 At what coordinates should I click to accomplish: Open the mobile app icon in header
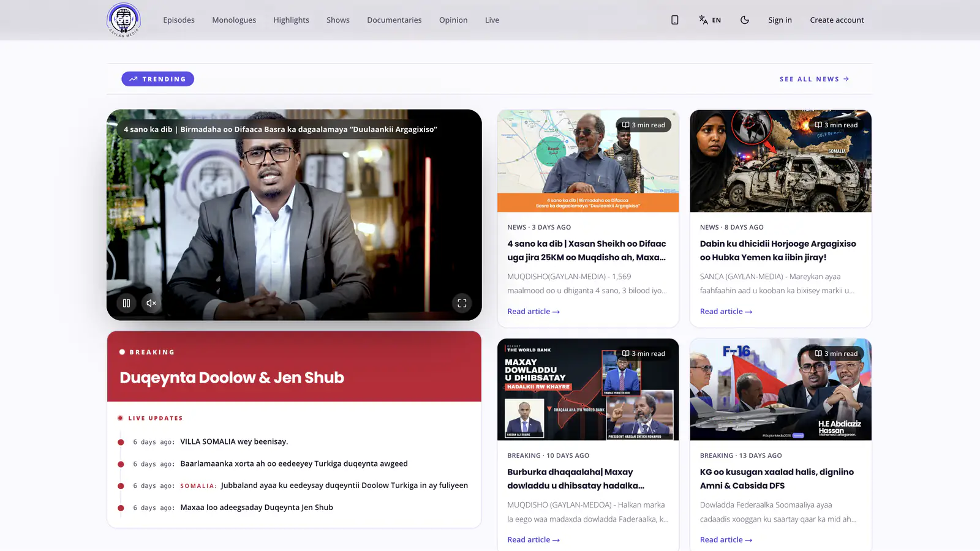pos(674,20)
